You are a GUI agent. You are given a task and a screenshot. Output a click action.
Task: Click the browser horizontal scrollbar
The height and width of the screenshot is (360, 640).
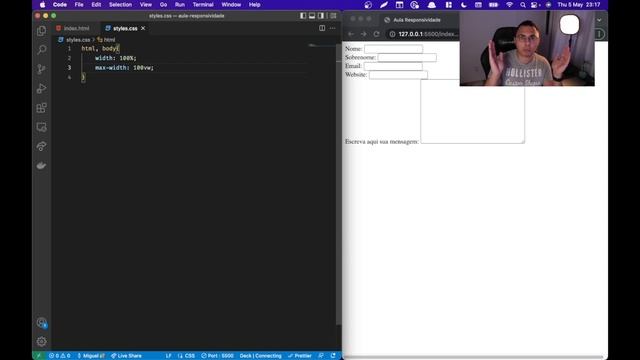473,357
